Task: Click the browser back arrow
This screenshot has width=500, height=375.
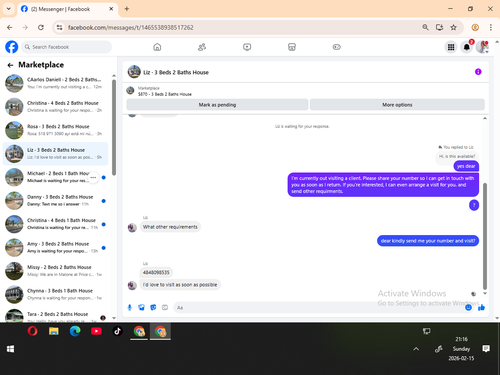Action: point(10,27)
